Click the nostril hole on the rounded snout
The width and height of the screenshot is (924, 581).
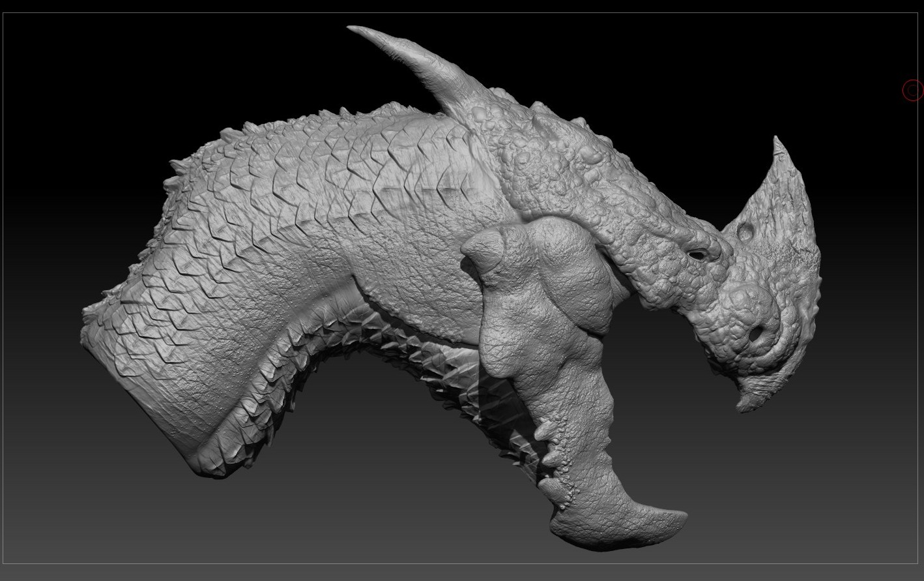click(755, 334)
